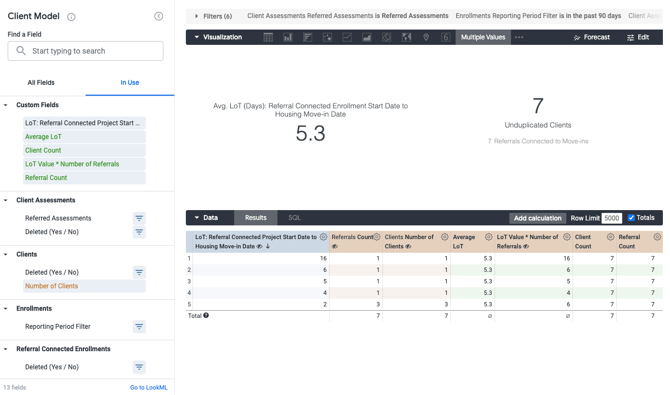670x395 pixels.
Task: Open the SQL tab
Action: [294, 218]
